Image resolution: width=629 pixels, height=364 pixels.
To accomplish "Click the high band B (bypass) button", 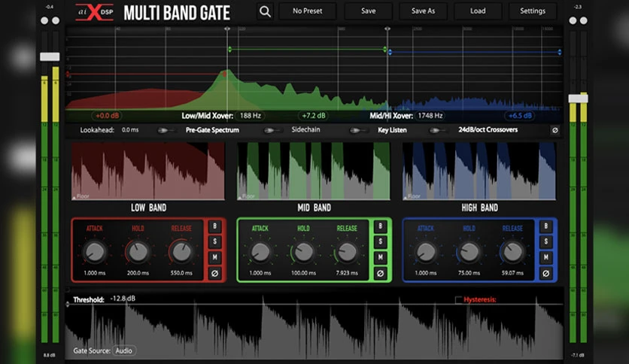I will coord(545,226).
